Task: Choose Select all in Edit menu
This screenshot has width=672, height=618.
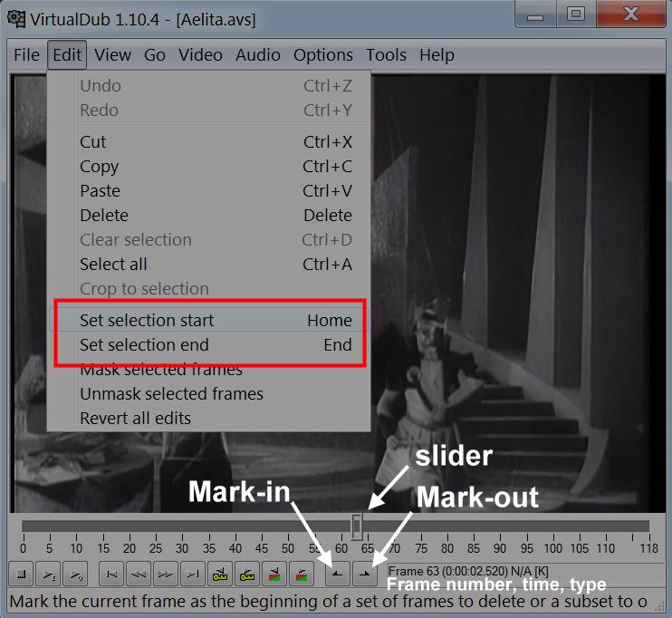Action: point(209,265)
